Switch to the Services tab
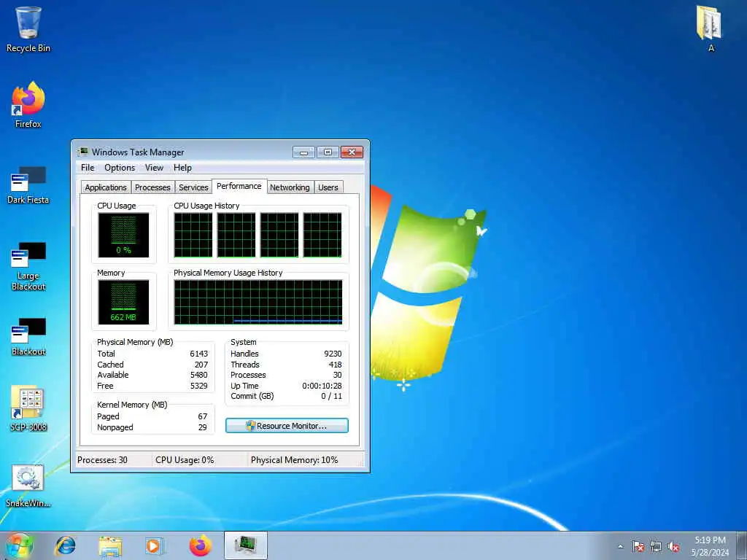Viewport: 747px width, 560px height. pyautogui.click(x=193, y=187)
